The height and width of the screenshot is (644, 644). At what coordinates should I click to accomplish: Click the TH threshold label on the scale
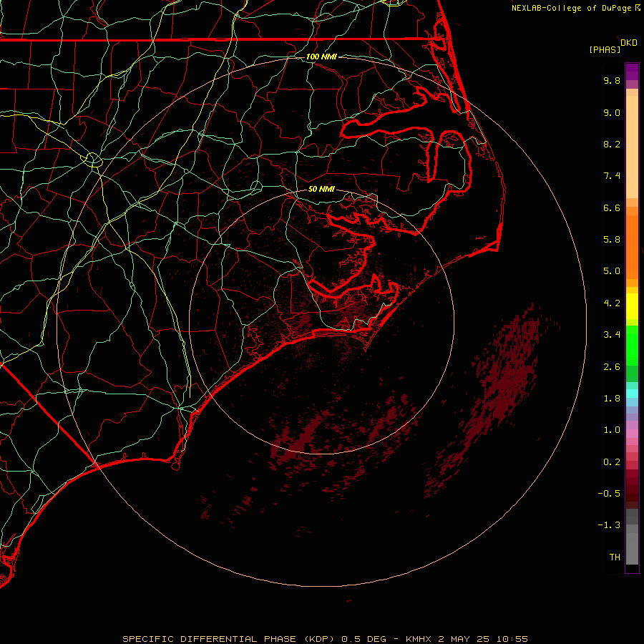pyautogui.click(x=615, y=557)
